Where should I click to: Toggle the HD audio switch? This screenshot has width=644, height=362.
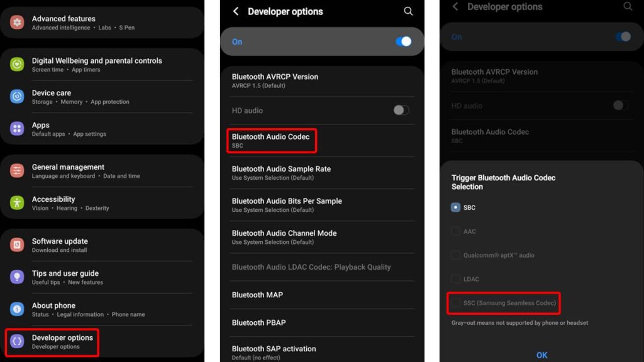coord(401,110)
